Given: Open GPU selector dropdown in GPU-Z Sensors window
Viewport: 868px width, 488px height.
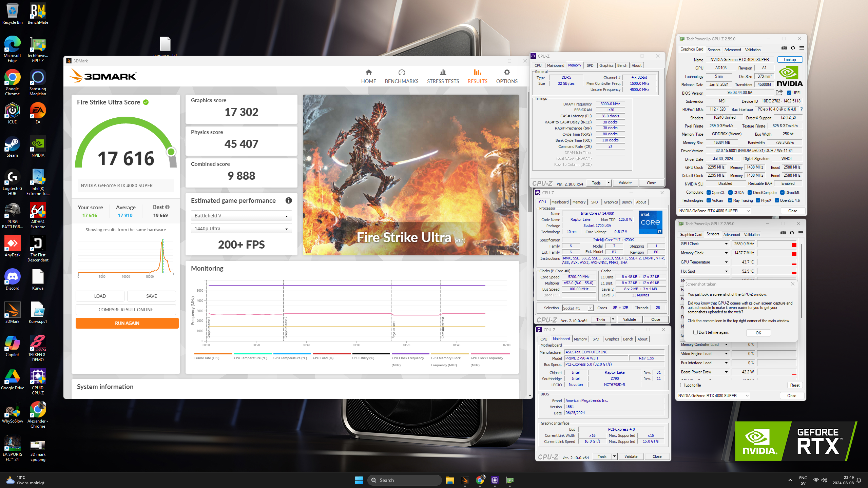Looking at the screenshot, I should coord(713,395).
